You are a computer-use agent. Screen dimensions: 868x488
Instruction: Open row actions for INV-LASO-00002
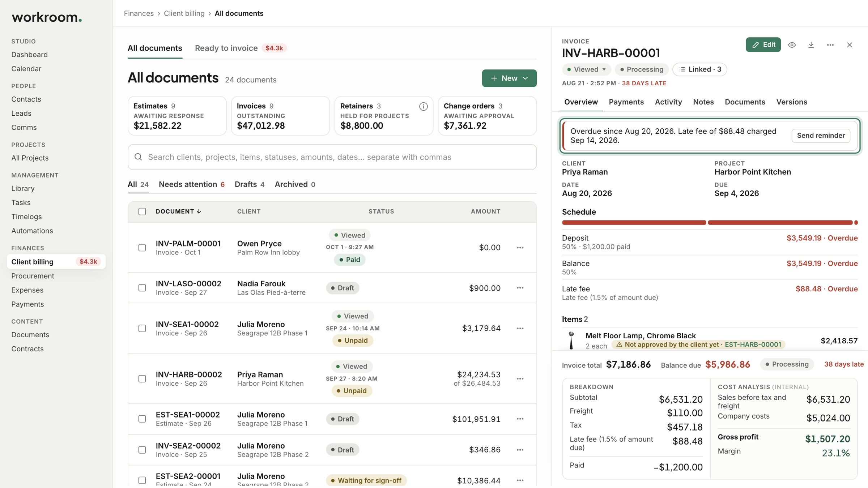[520, 288]
